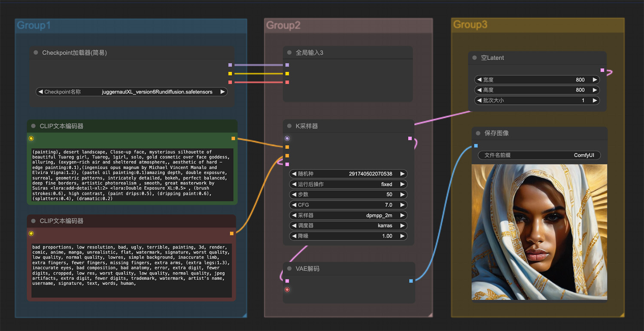Image resolution: width=644 pixels, height=331 pixels.
Task: Click into the positive prompt text box
Action: click(x=132, y=175)
